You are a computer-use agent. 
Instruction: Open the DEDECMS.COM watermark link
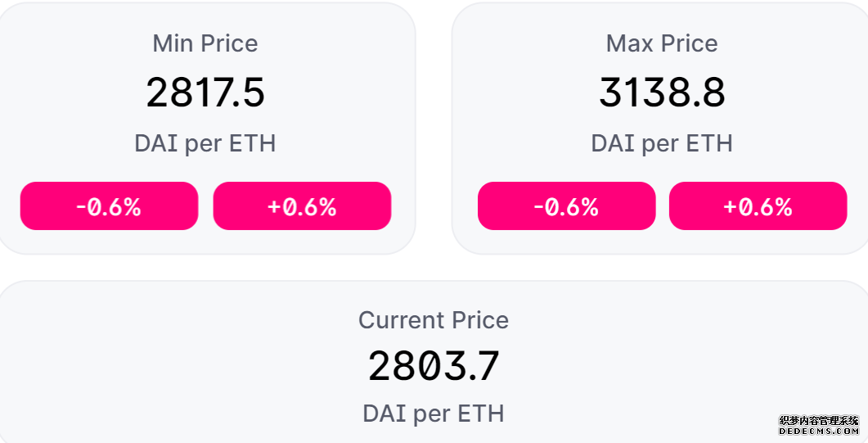pyautogui.click(x=818, y=432)
